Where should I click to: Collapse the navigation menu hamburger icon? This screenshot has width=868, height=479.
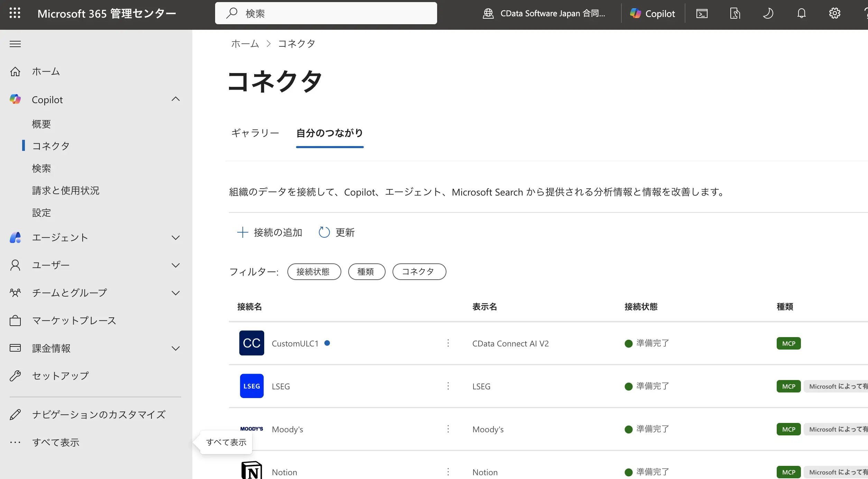tap(15, 44)
